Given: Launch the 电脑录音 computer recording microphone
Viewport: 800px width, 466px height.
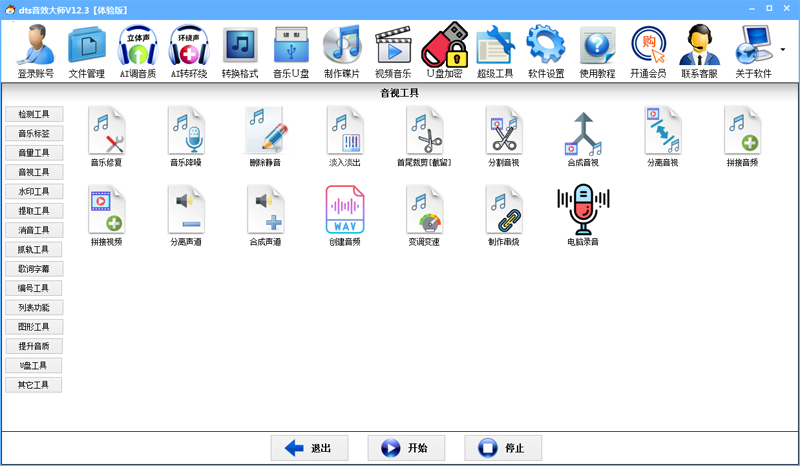Looking at the screenshot, I should [583, 215].
